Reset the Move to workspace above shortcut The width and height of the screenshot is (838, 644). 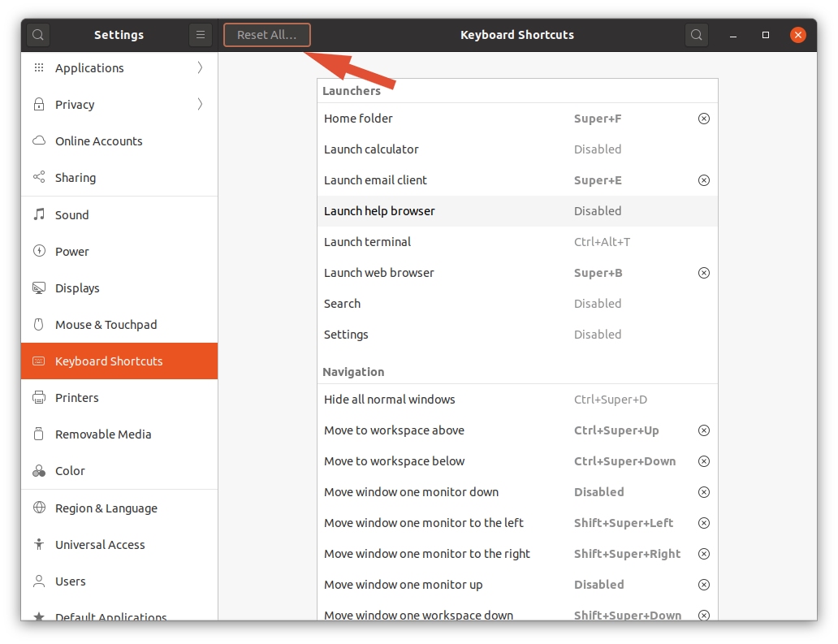tap(704, 430)
